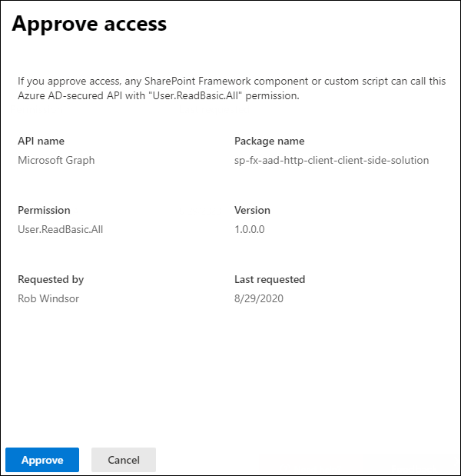461x476 pixels.
Task: Select the 'Microsoft Graph' value
Action: (x=56, y=160)
